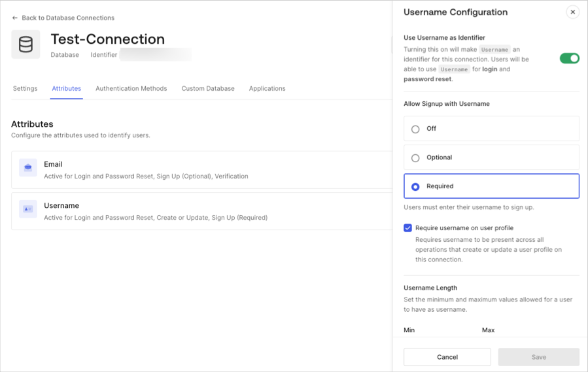Image resolution: width=588 pixels, height=372 pixels.
Task: Click the Min label
Action: pyautogui.click(x=409, y=330)
